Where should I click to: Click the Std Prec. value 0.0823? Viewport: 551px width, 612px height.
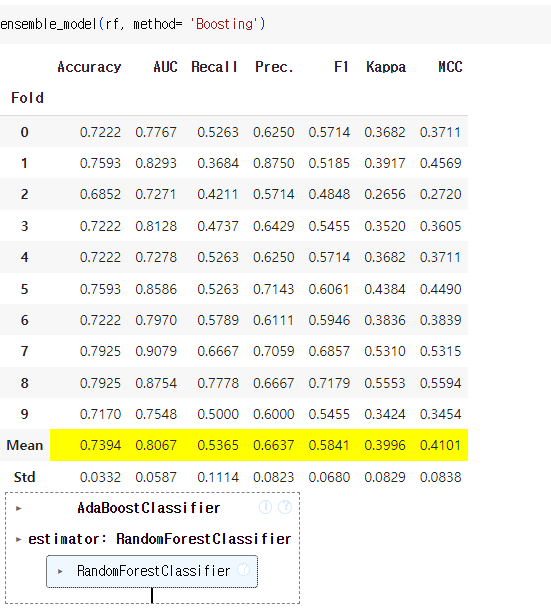point(274,477)
